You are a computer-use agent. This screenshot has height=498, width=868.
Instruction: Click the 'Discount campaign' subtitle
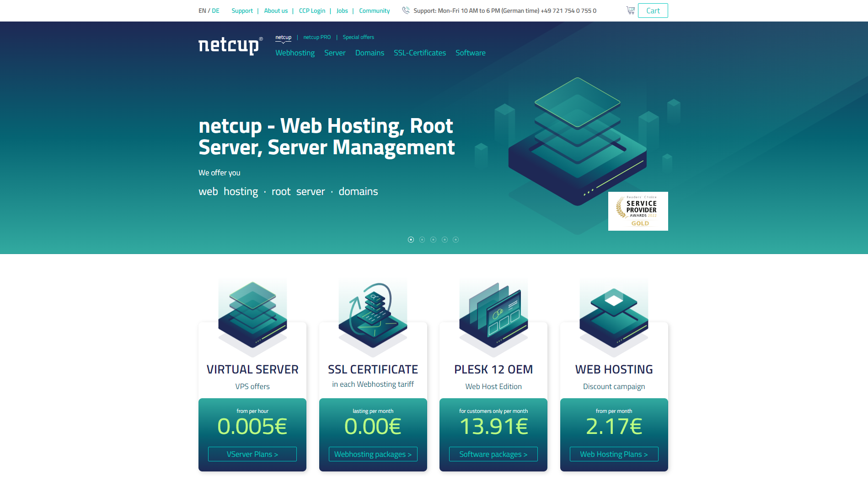pos(614,386)
